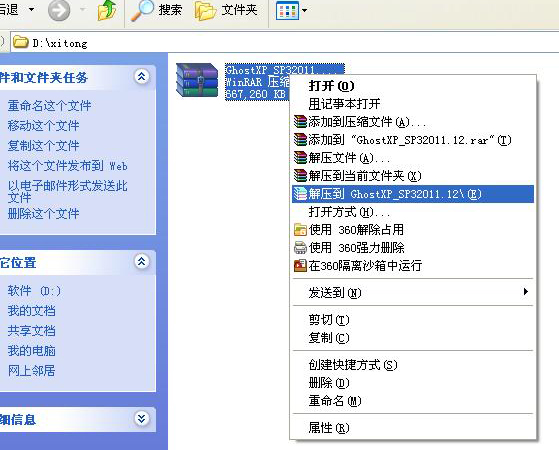Choose 解压到当前文件夹(X) menu entry
The height and width of the screenshot is (450, 559).
(x=412, y=176)
